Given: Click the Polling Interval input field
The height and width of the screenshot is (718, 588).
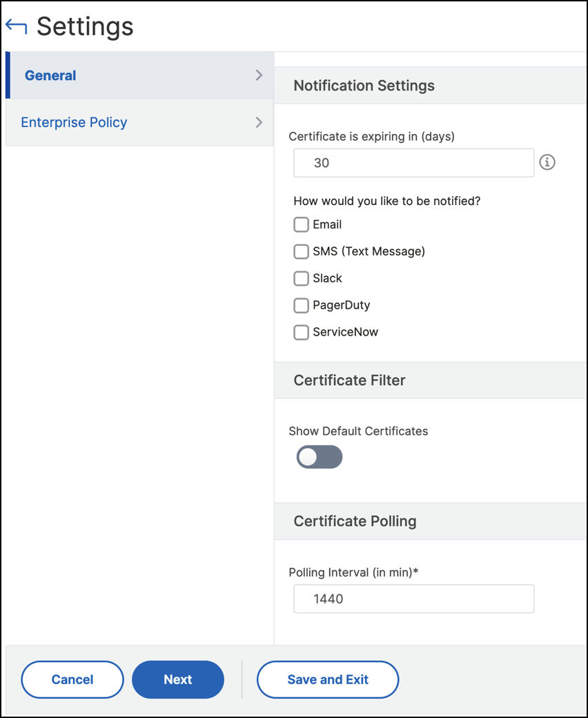Looking at the screenshot, I should (x=413, y=599).
